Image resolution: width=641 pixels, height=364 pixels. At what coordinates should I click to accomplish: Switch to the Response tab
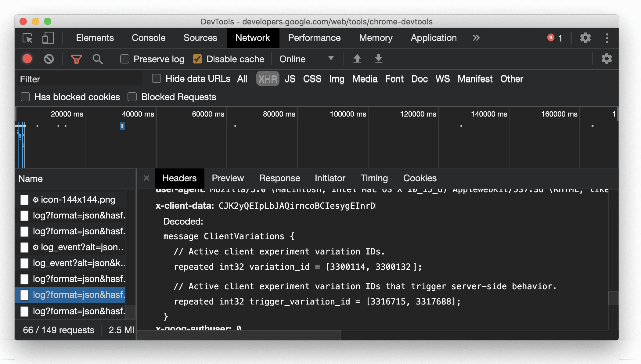pyautogui.click(x=279, y=178)
